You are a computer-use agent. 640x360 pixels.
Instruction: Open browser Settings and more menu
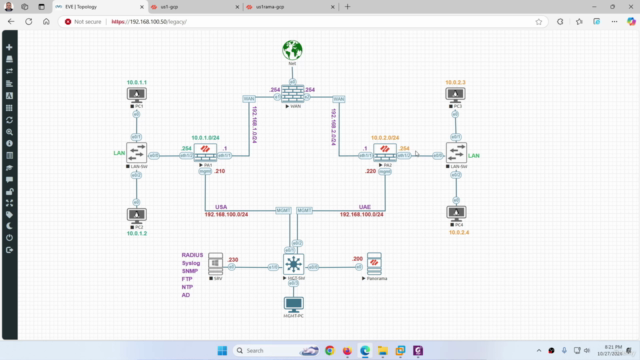point(614,22)
